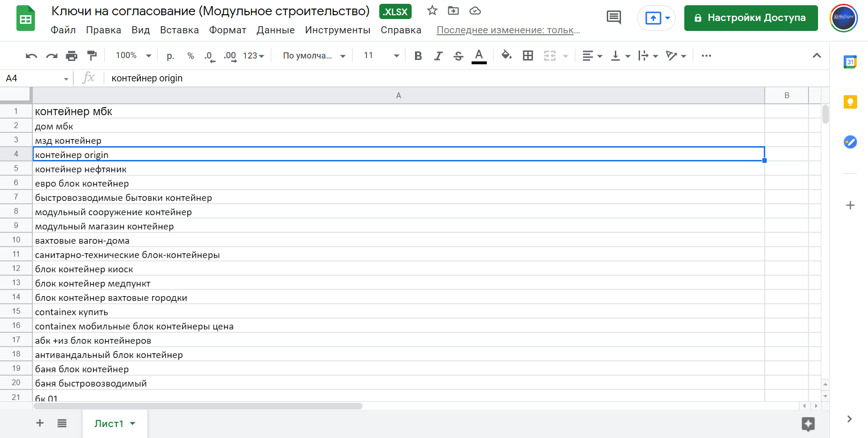Open the font family dropdown
The width and height of the screenshot is (868, 438).
tap(314, 56)
